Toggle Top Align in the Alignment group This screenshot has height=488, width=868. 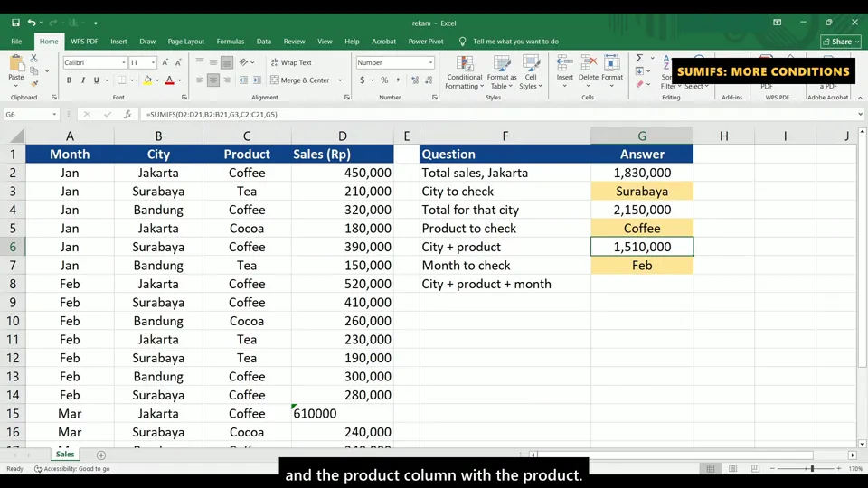[200, 62]
